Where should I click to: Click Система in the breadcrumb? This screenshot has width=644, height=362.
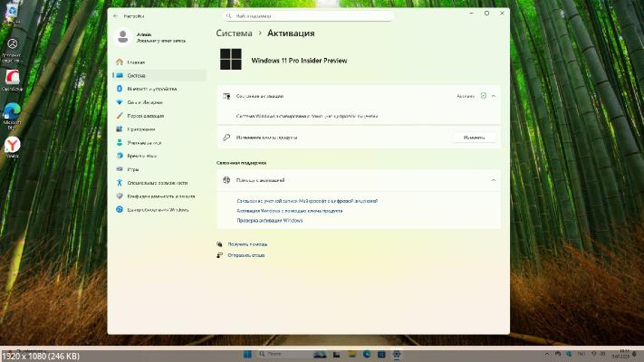pyautogui.click(x=234, y=33)
